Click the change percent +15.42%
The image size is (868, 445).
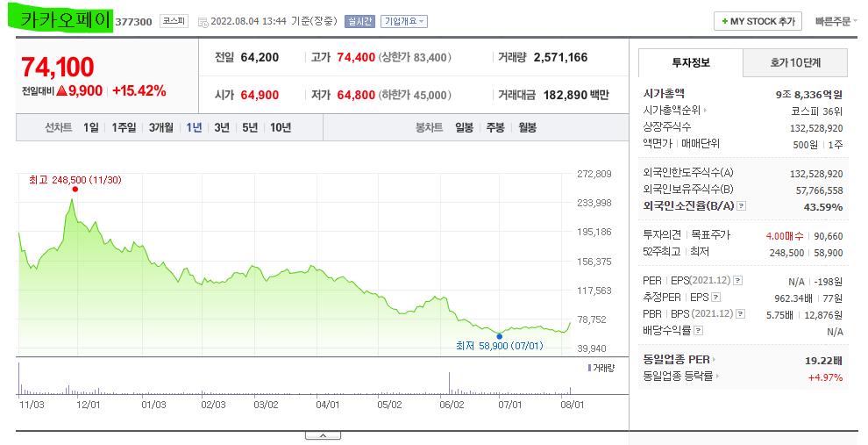[x=139, y=91]
